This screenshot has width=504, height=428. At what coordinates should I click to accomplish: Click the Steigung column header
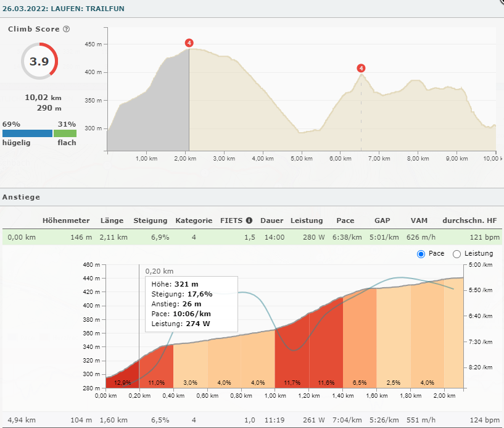point(151,220)
